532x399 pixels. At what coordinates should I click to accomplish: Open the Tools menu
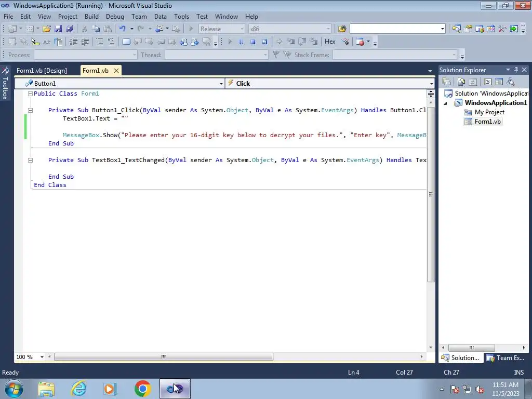[x=181, y=16]
